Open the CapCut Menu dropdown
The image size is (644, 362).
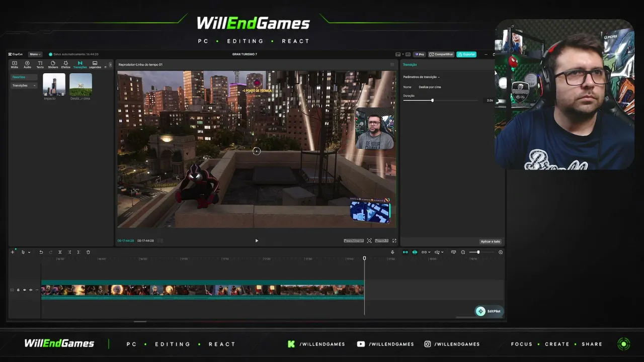point(35,54)
